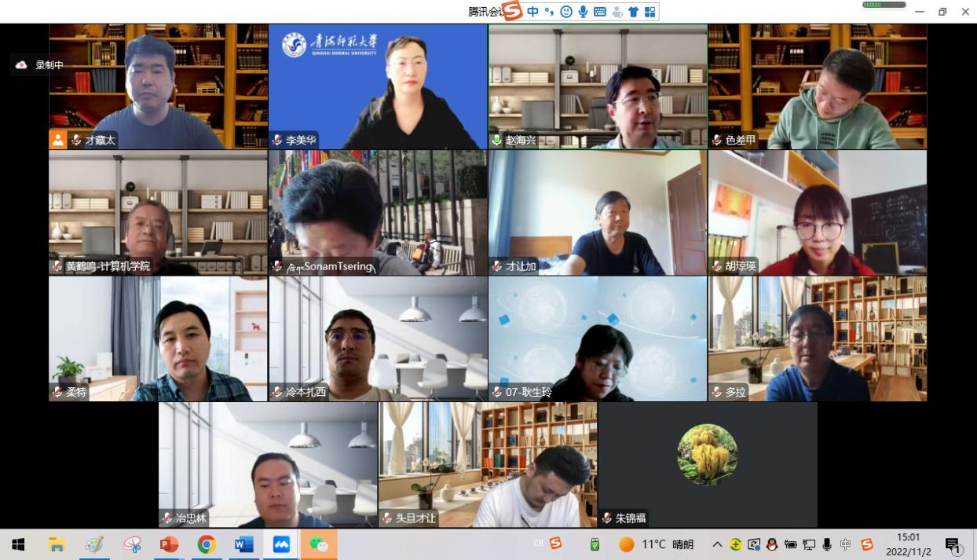Expand the hidden system tray icons

click(x=717, y=544)
